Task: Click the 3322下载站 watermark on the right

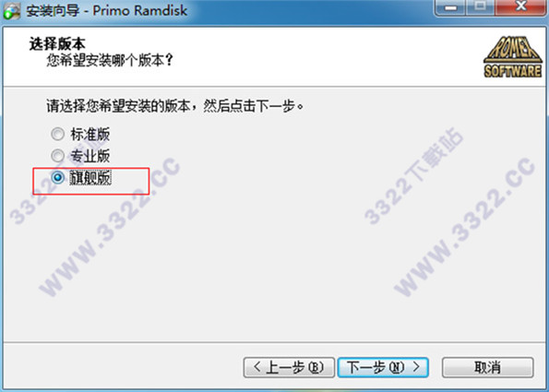Action: (414, 175)
